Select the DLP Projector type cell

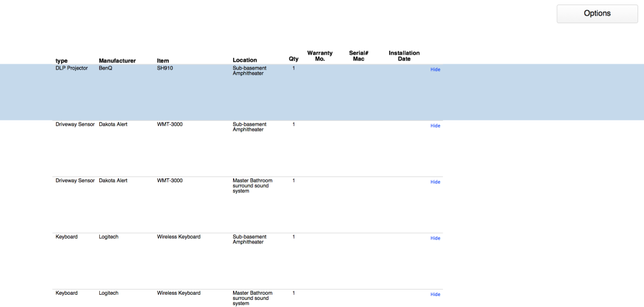click(x=71, y=68)
